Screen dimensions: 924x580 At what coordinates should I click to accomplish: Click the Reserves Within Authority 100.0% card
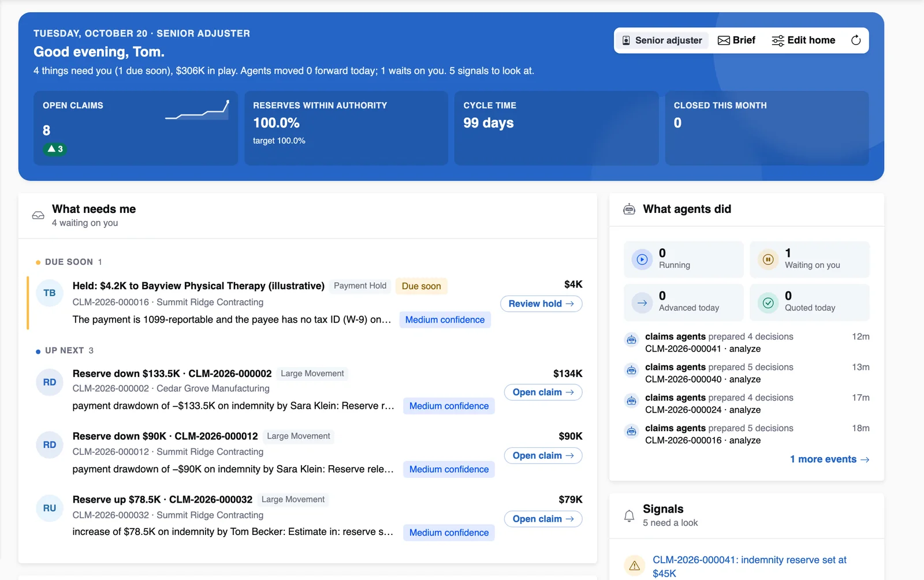(346, 128)
